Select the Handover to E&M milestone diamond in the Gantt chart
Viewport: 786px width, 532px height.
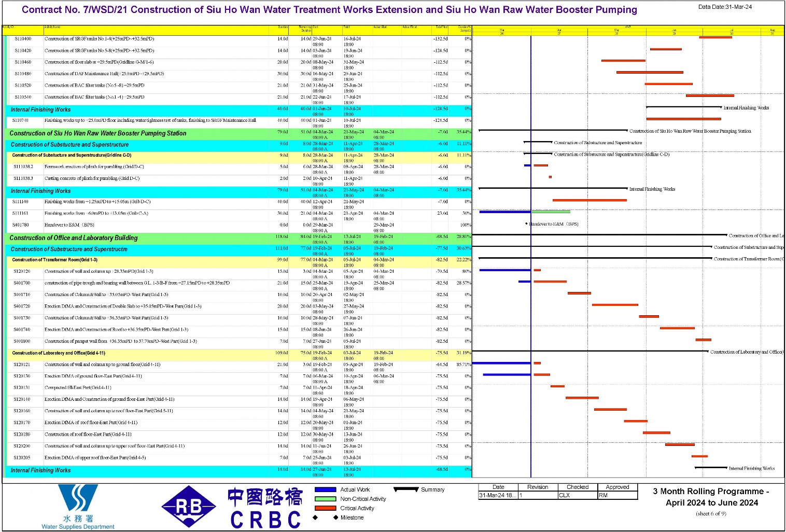pos(526,224)
